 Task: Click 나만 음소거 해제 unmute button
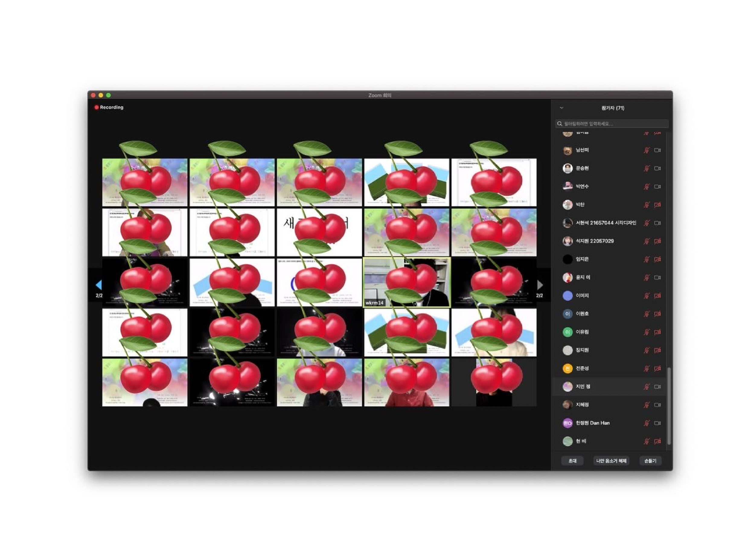(x=611, y=461)
